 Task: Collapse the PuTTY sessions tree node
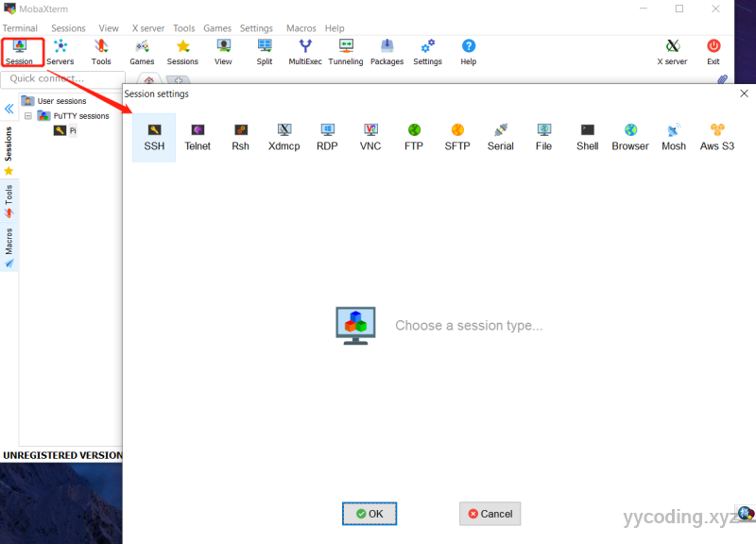pos(28,116)
